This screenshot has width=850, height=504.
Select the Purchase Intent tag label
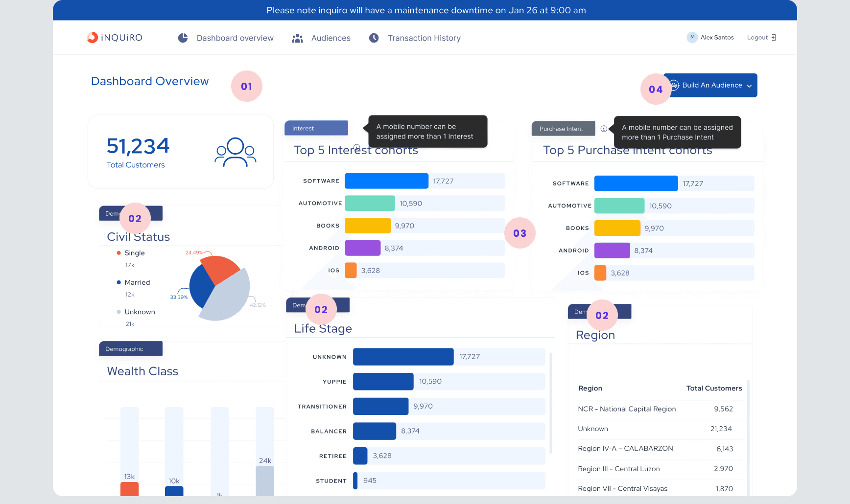(563, 129)
